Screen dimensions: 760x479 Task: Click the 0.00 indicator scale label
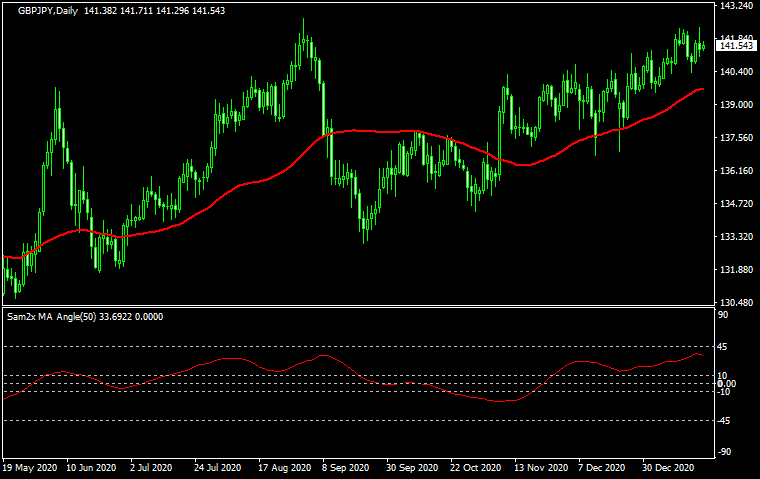pyautogui.click(x=727, y=384)
